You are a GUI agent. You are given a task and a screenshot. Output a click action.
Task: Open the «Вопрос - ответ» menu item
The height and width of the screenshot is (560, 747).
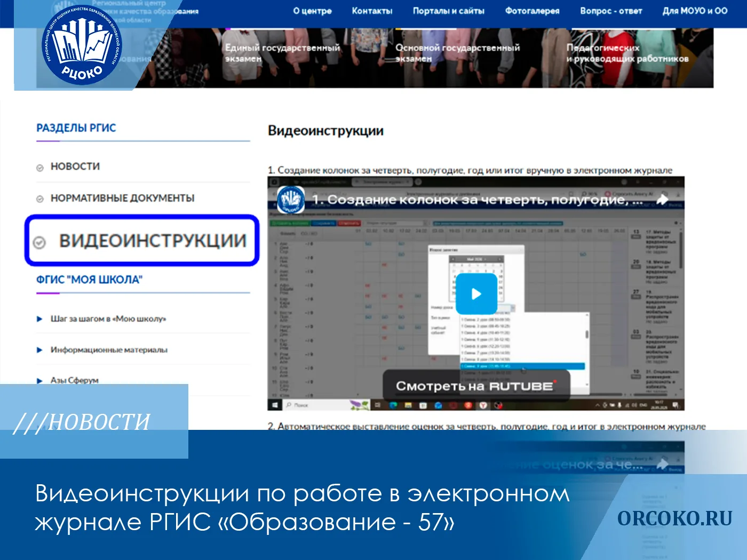pyautogui.click(x=611, y=11)
